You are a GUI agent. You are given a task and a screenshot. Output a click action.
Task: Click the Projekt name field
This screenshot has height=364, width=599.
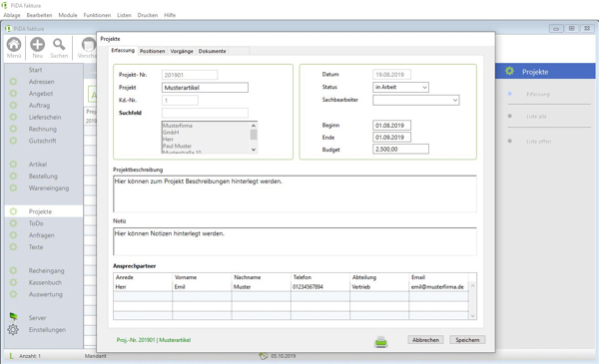point(205,88)
